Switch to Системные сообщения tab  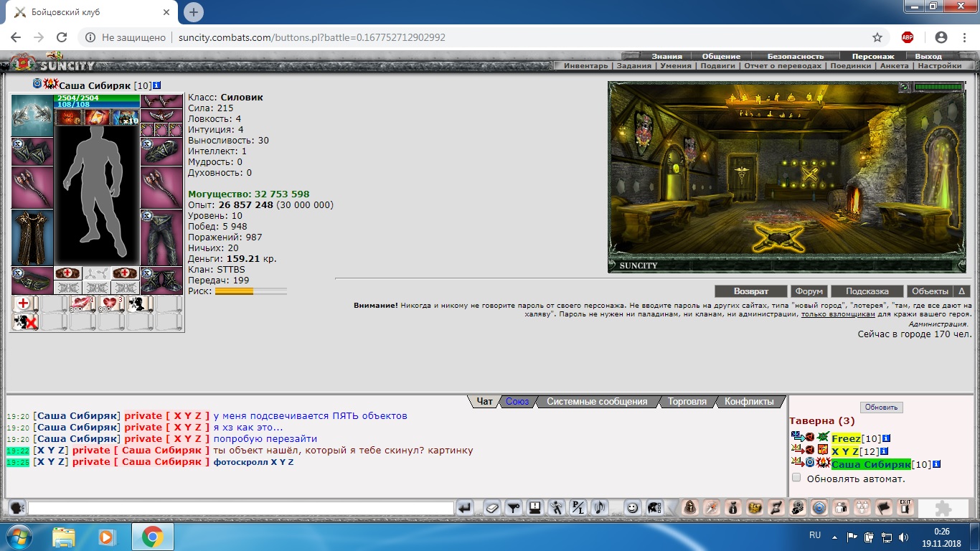597,402
